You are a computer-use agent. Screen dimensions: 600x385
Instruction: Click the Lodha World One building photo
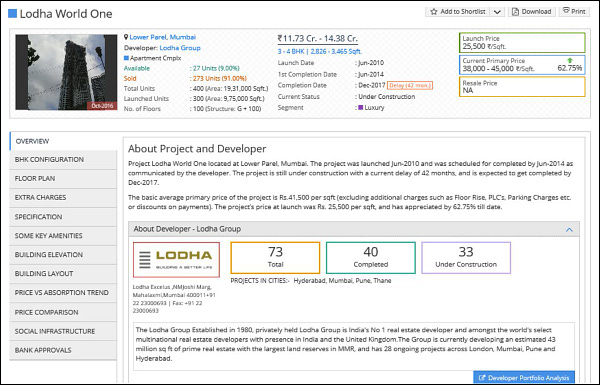point(66,72)
